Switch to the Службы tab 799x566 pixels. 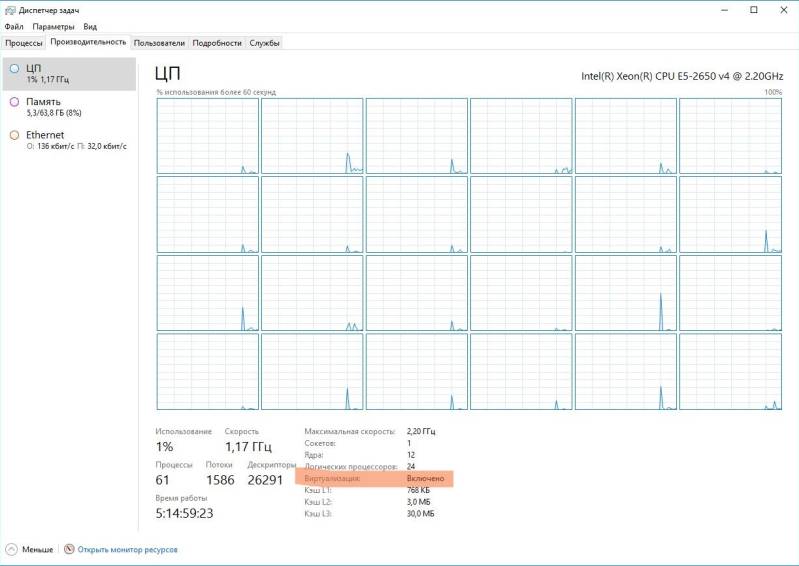coord(265,43)
